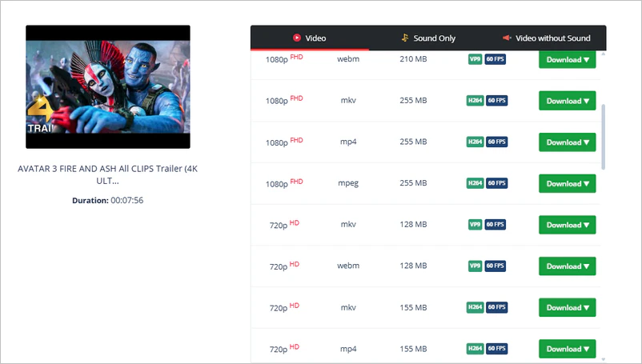
Task: Click the Duration 00:07:56 text
Action: (x=108, y=201)
